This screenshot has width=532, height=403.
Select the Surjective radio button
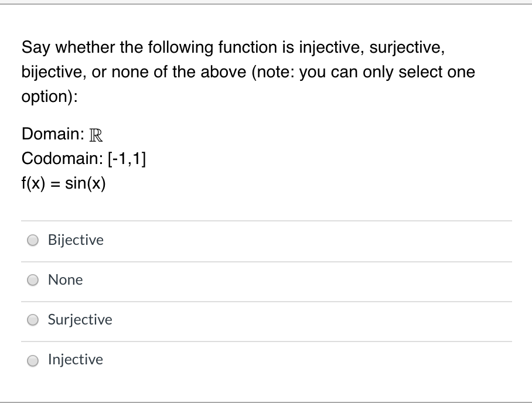(x=33, y=320)
